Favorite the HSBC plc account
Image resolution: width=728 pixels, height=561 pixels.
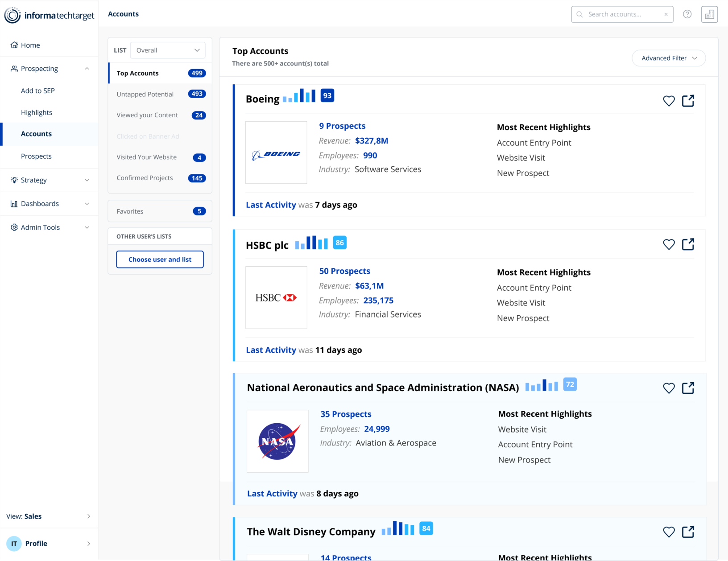[669, 244]
